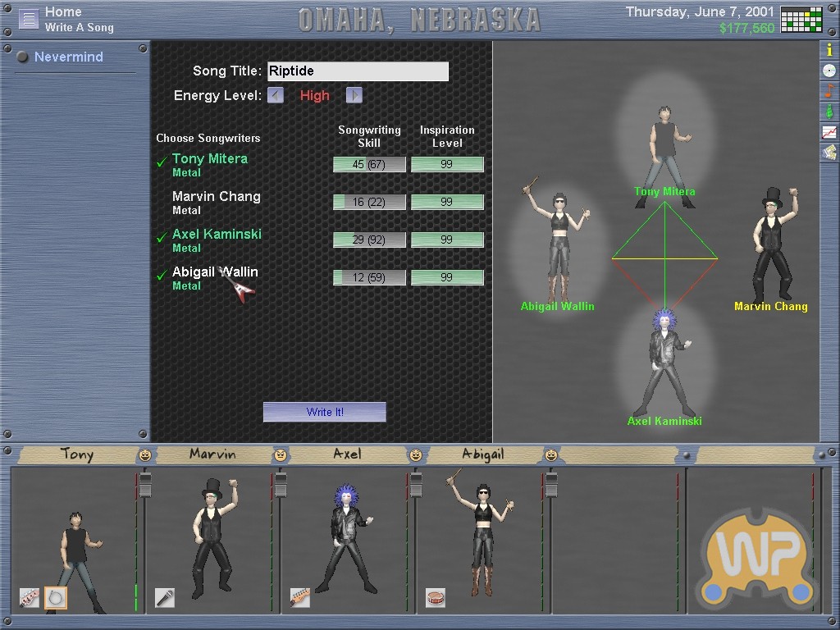Screen dimensions: 840x630
Task: Select Marvin's microphone instrument icon
Action: coord(165,598)
